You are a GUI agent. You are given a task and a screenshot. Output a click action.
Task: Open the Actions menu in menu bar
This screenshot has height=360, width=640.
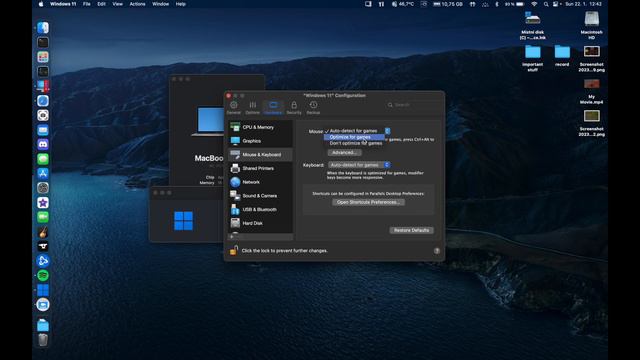click(137, 4)
